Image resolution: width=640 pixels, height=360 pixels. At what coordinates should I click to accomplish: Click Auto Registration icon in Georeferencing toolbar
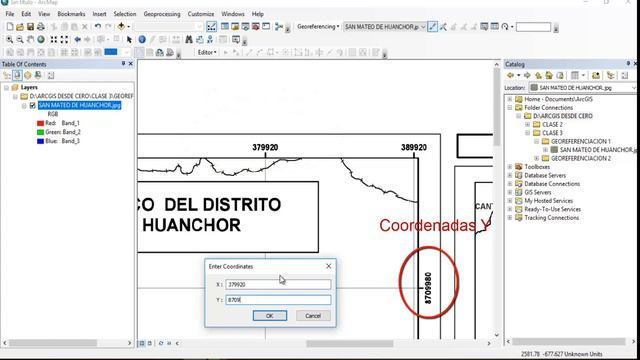[x=443, y=27]
